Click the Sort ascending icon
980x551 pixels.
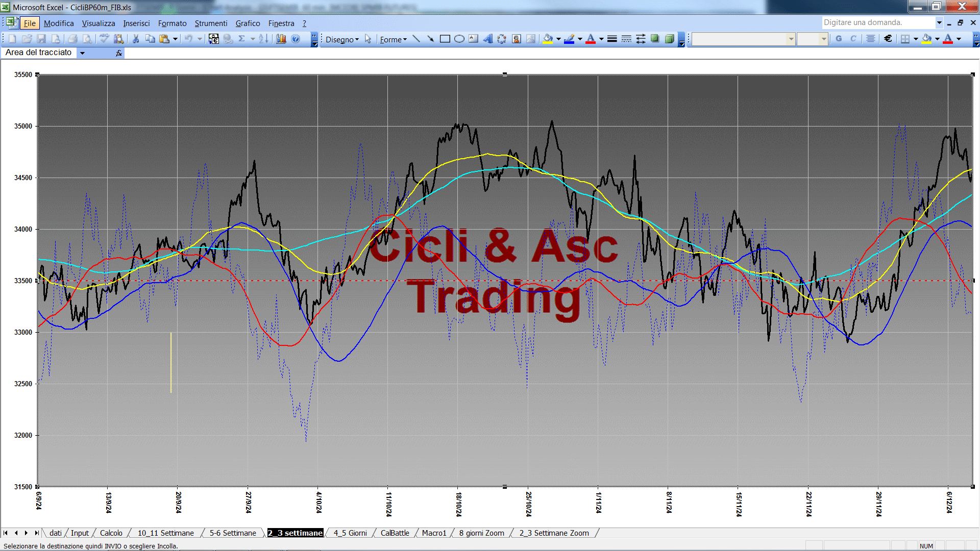point(263,39)
